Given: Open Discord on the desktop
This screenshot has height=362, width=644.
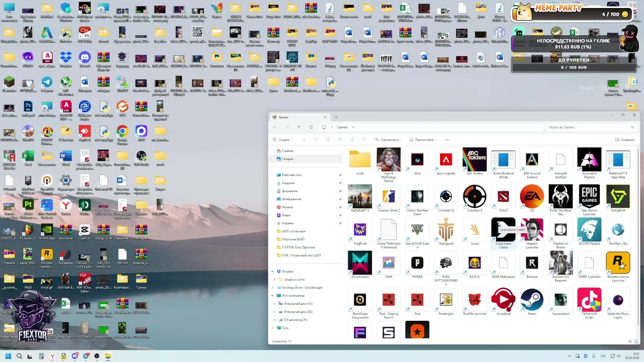Looking at the screenshot, I should point(85,59).
